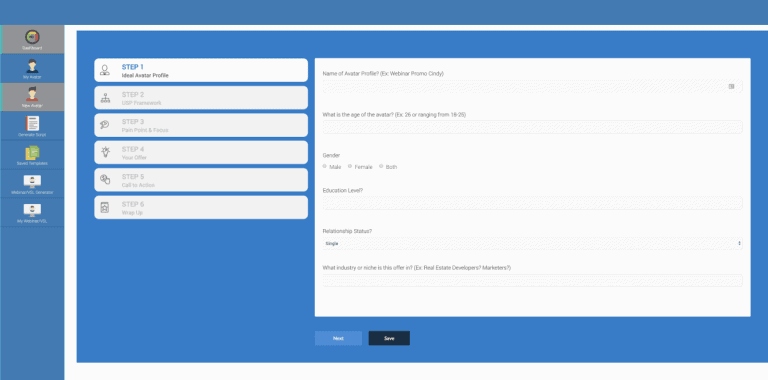
Task: Select the Male gender radio button
Action: [x=325, y=166]
